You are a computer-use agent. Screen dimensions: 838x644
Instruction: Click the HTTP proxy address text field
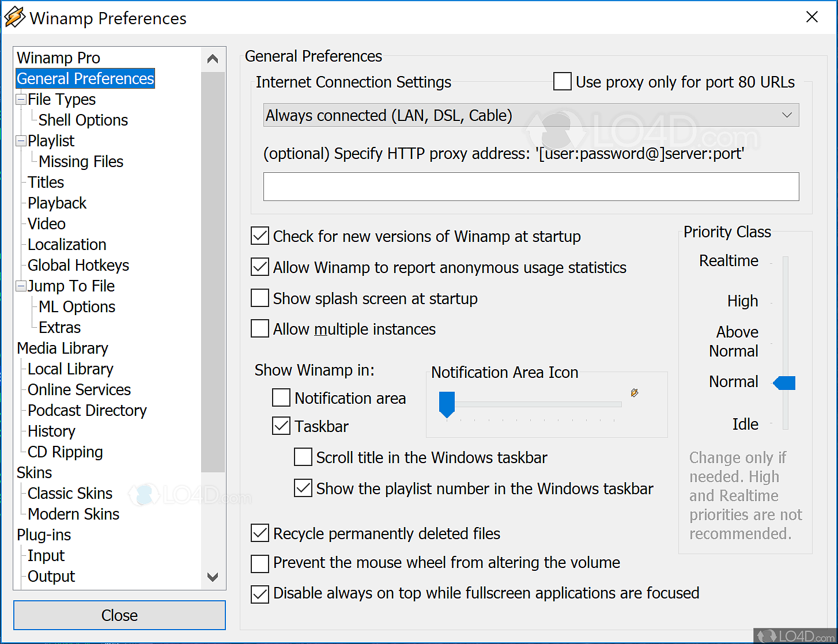[531, 187]
